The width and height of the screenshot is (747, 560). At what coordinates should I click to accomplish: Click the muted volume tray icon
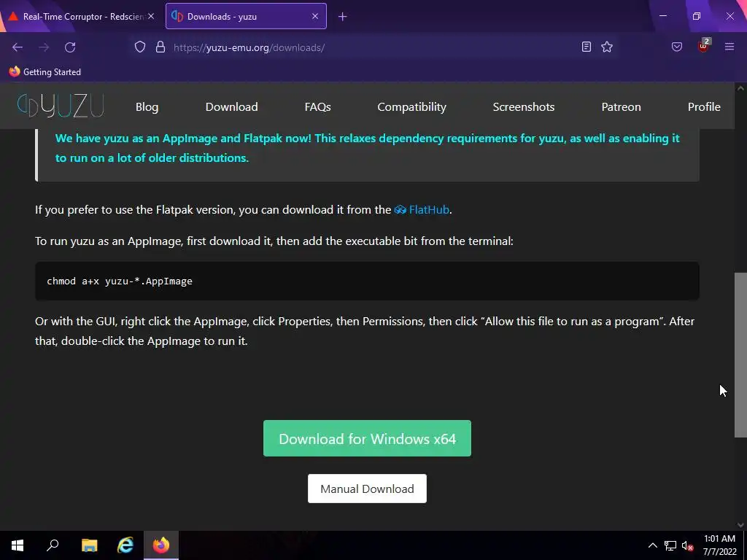click(x=687, y=545)
